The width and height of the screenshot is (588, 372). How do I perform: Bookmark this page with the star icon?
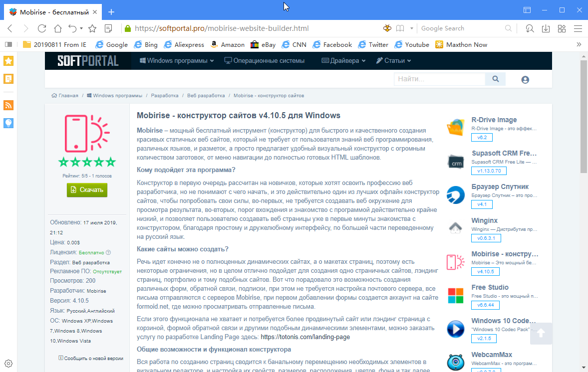92,28
